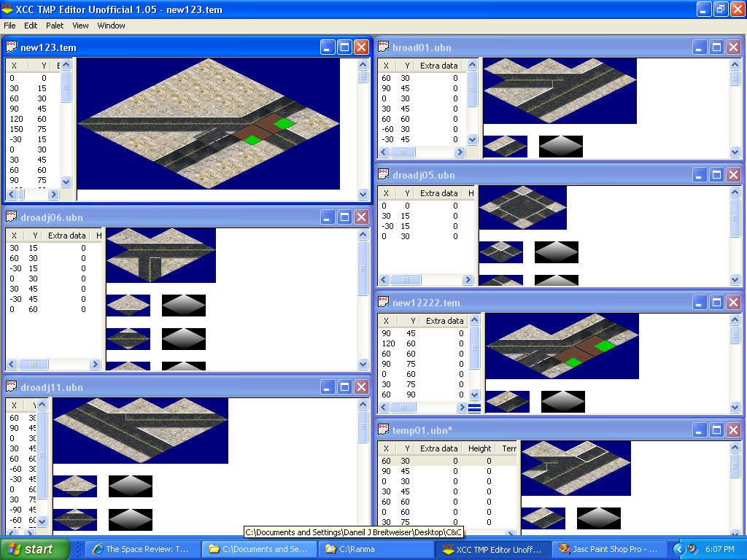Open the Palet menu
Image resolution: width=747 pixels, height=560 pixels.
[55, 26]
